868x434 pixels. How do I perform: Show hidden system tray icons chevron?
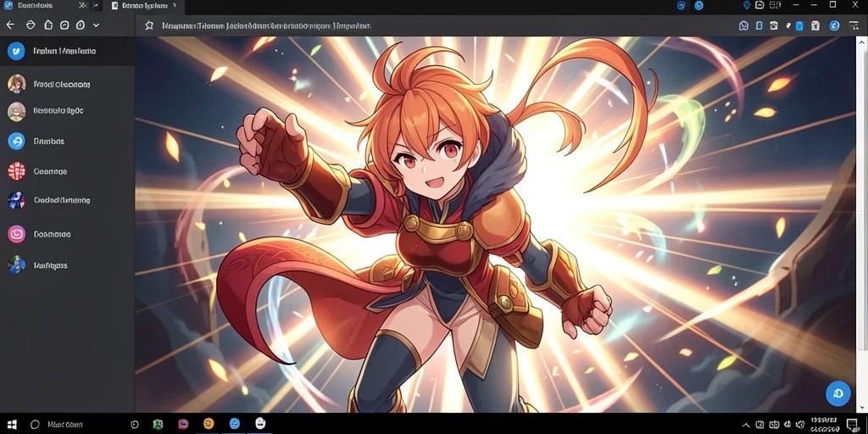click(x=748, y=425)
